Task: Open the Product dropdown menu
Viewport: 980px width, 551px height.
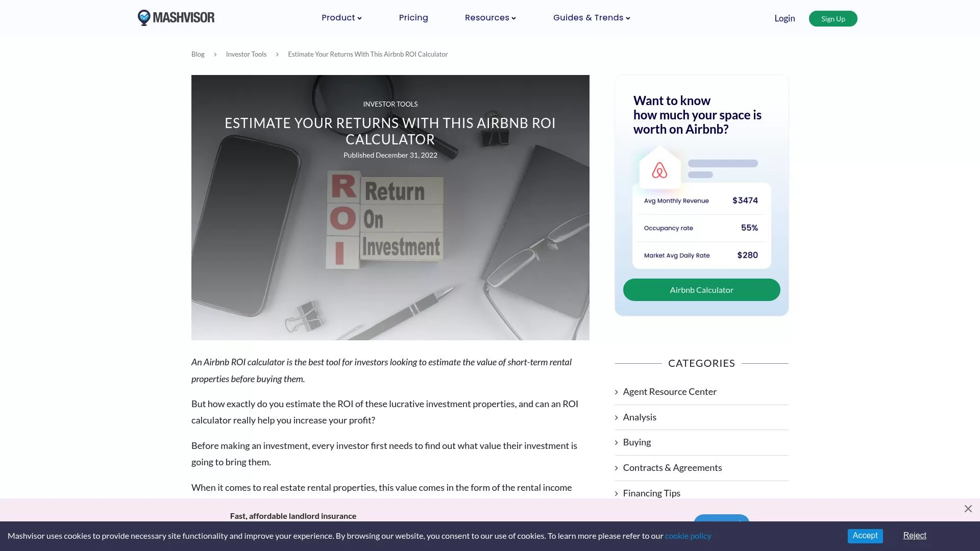Action: [x=341, y=17]
